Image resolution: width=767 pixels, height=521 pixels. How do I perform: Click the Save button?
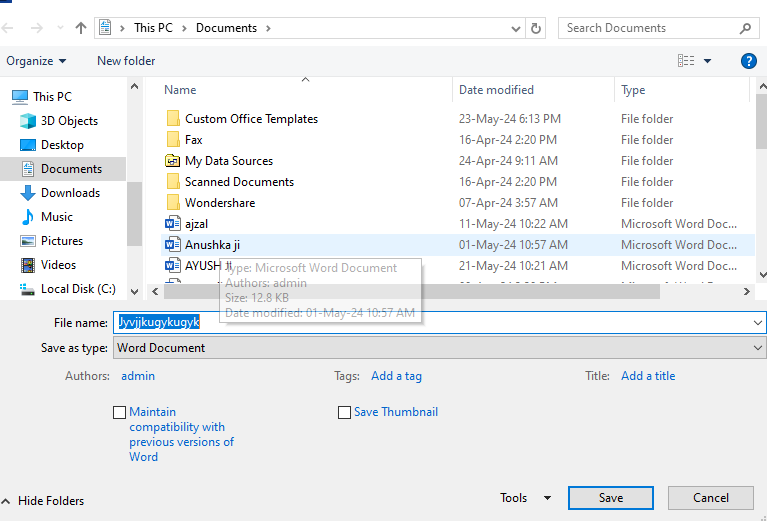(x=610, y=498)
